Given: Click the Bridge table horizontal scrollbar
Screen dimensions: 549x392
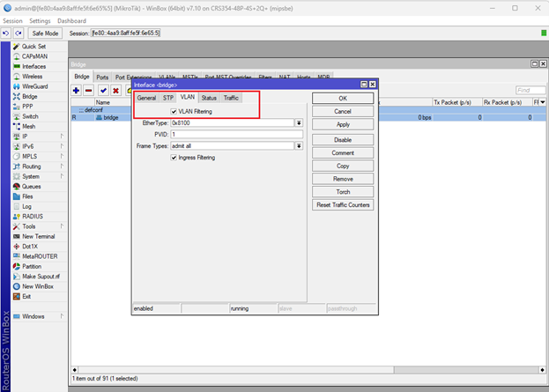Looking at the screenshot, I should click(x=307, y=370).
